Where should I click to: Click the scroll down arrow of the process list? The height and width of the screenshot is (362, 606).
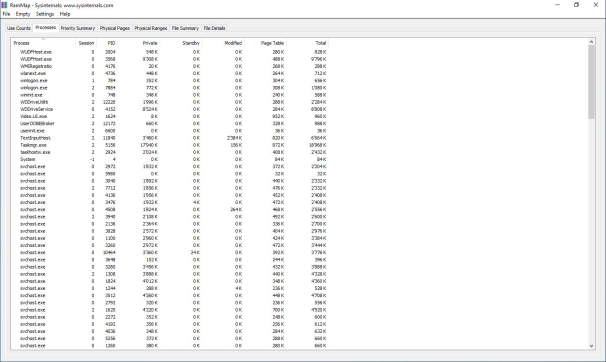(x=591, y=346)
